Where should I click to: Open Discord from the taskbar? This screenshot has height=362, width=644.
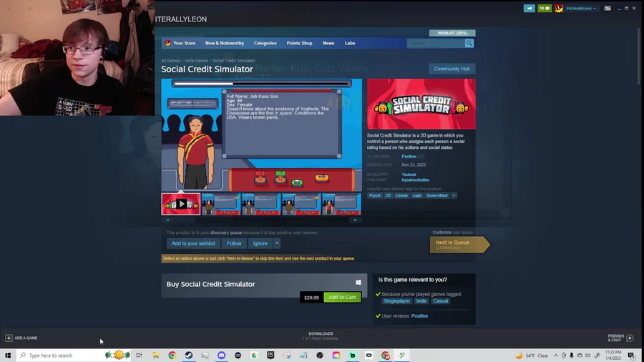point(221,356)
